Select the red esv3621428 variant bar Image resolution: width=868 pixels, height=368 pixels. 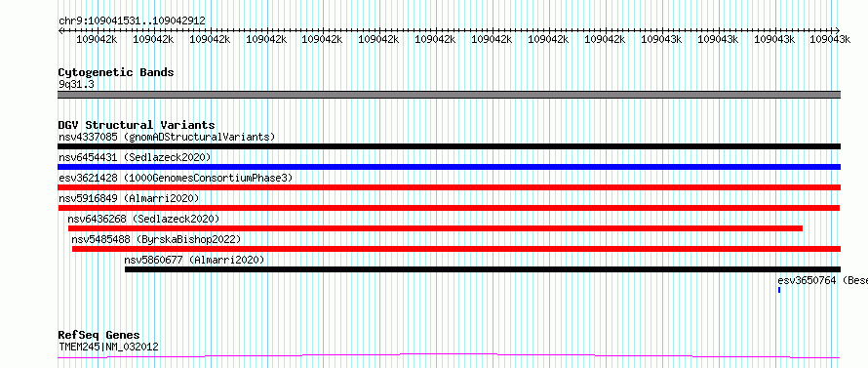point(449,187)
